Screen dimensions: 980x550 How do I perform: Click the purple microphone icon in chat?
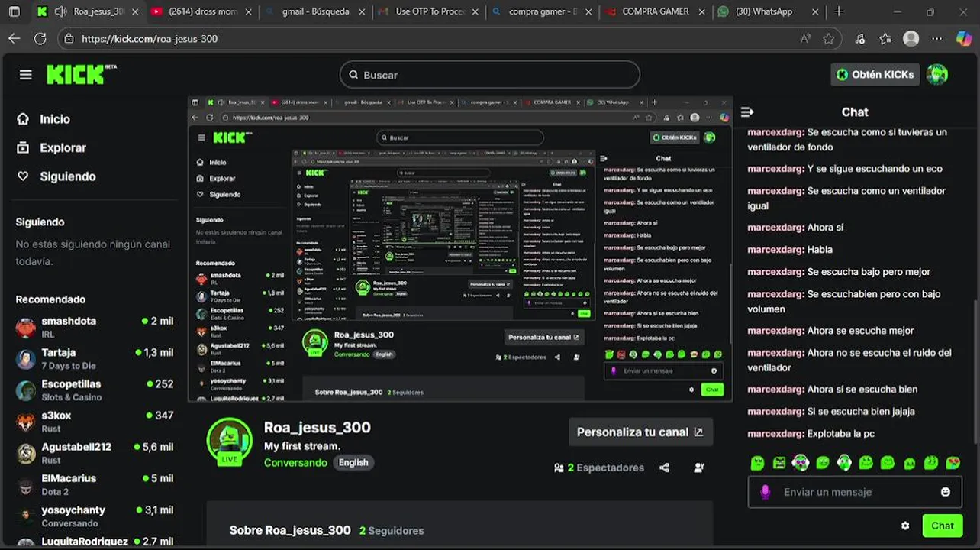coord(766,492)
